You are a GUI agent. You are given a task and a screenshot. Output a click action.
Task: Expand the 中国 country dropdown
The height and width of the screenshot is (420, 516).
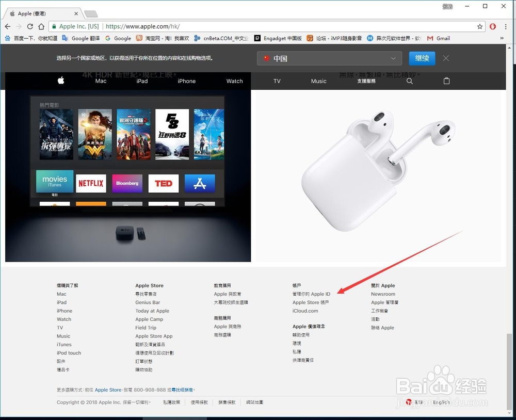329,58
